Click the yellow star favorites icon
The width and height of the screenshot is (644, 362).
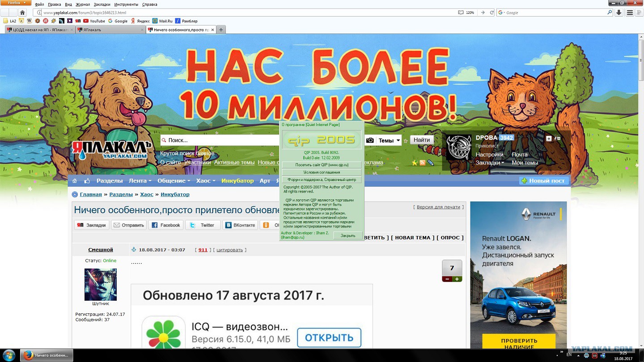pyautogui.click(x=415, y=163)
